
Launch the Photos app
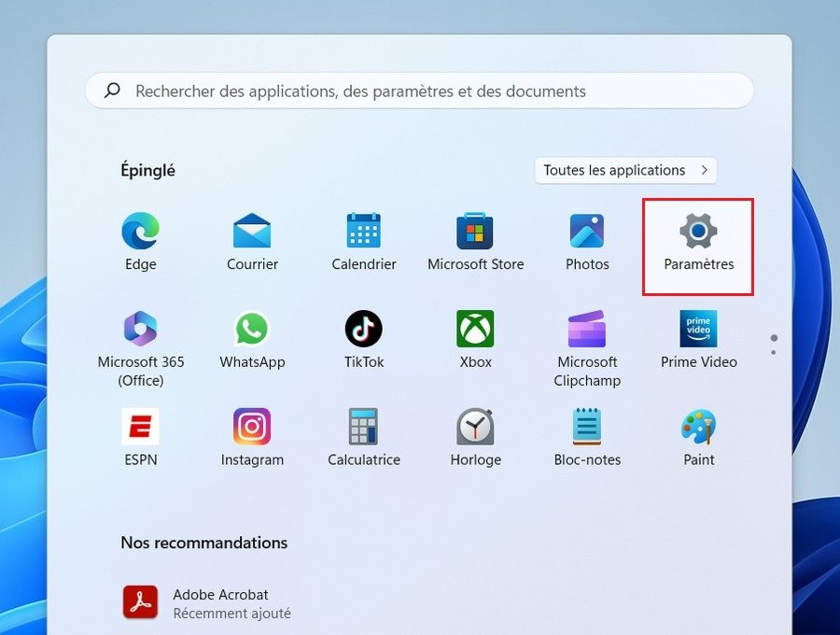pyautogui.click(x=587, y=242)
